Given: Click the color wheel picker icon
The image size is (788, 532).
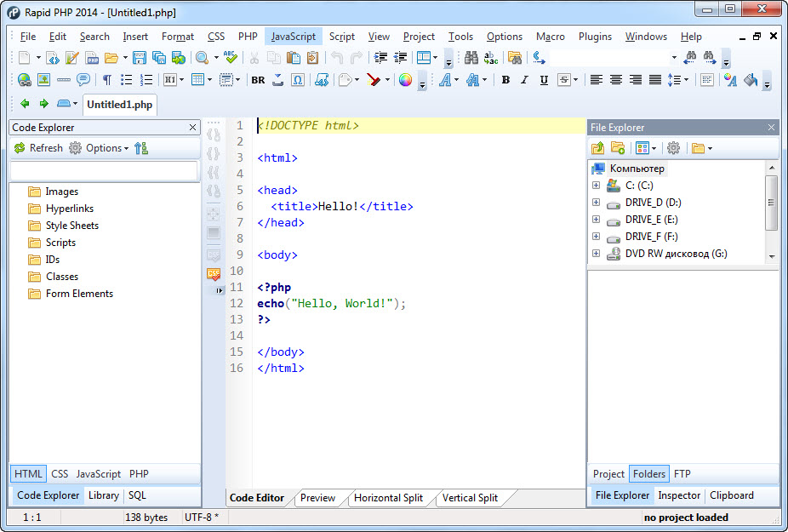Looking at the screenshot, I should 405,80.
